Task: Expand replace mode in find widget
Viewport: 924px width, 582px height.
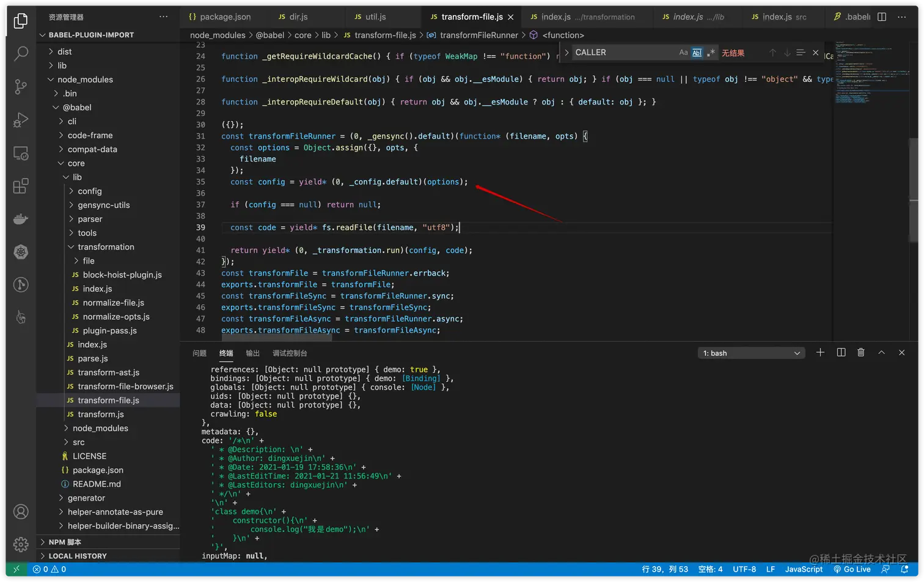Action: pos(566,53)
